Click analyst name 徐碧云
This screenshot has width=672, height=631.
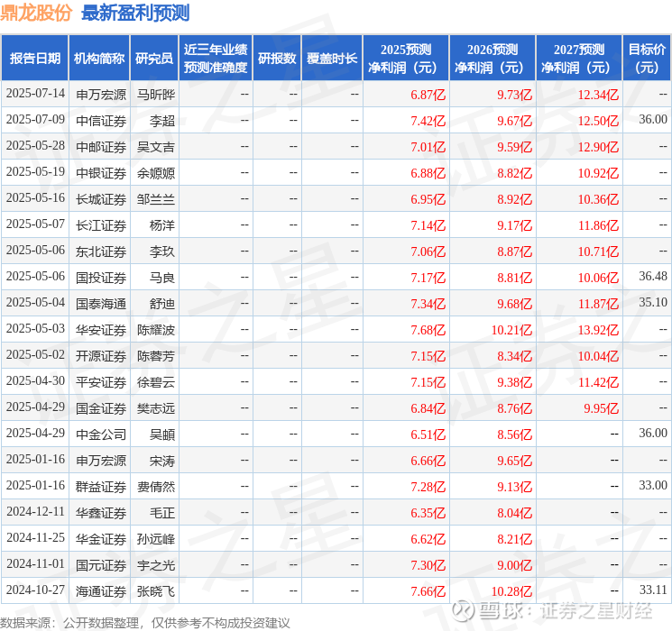(x=156, y=382)
